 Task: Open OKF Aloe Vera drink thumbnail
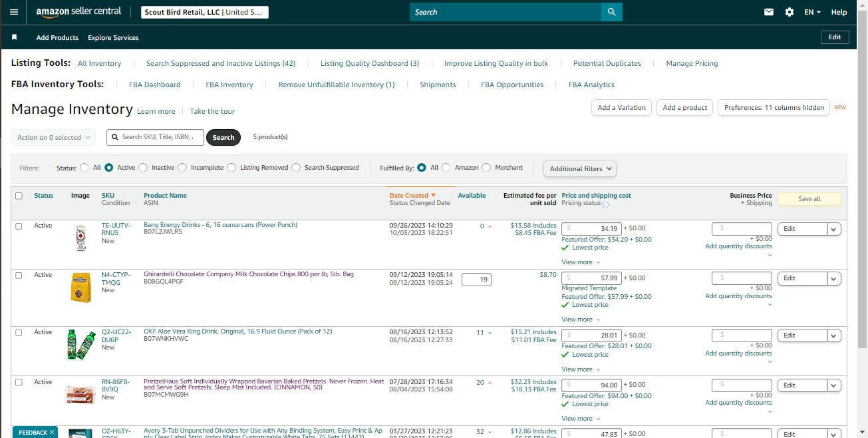pyautogui.click(x=80, y=345)
